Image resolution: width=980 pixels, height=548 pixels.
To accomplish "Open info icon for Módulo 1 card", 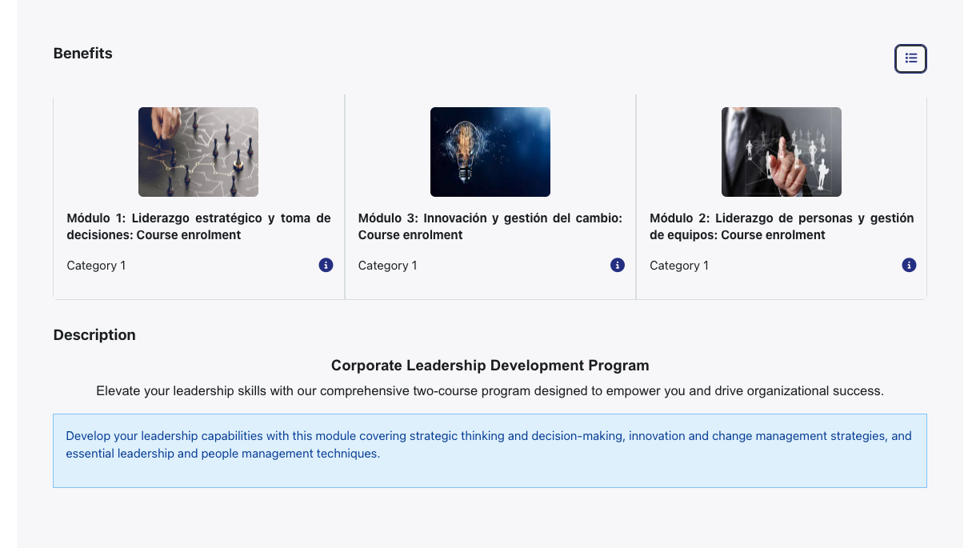I will pos(326,265).
